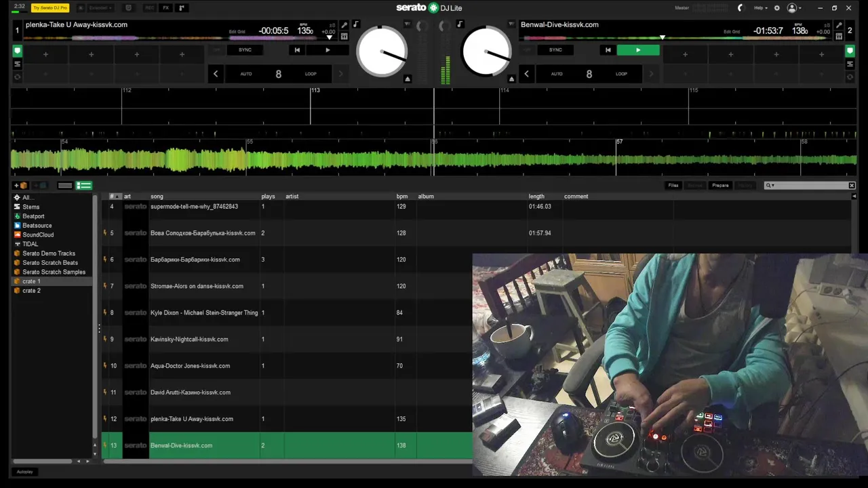868x488 pixels.
Task: Select crate 2 in the sidebar
Action: tap(31, 290)
